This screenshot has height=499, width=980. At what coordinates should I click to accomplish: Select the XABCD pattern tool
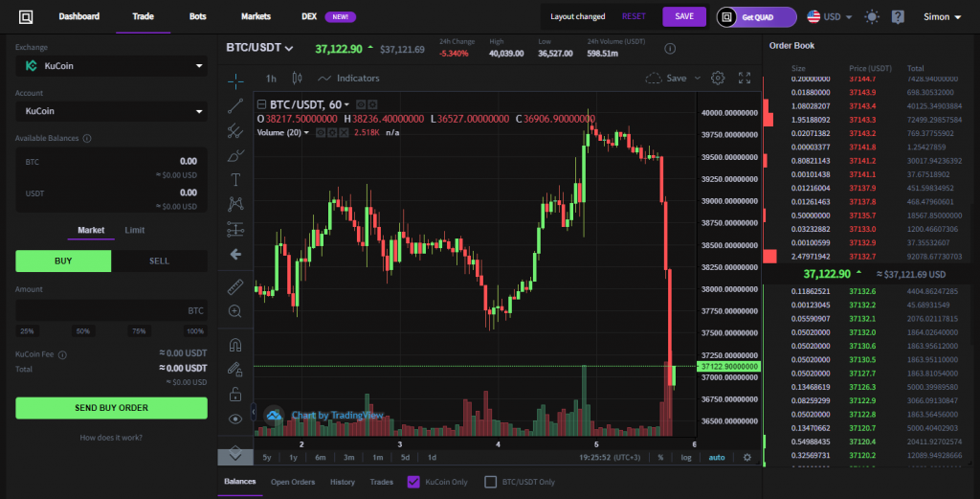[235, 204]
